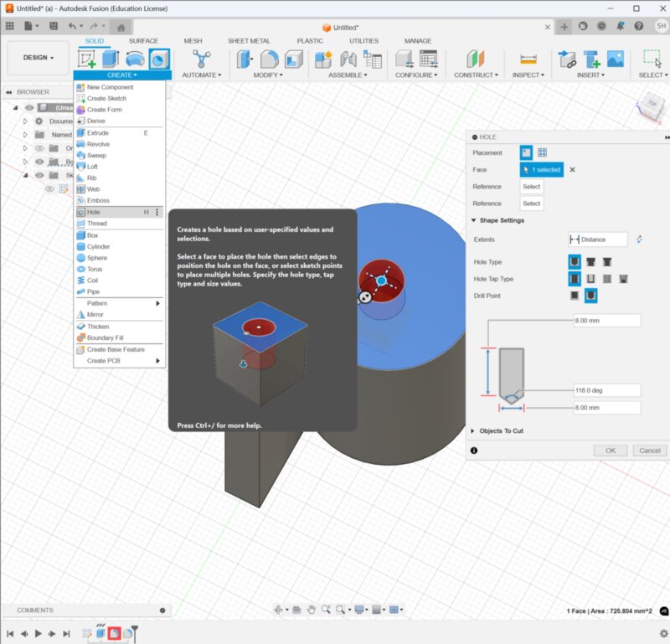Click OK in the Hole dialog
The image size is (670, 644).
click(x=611, y=451)
